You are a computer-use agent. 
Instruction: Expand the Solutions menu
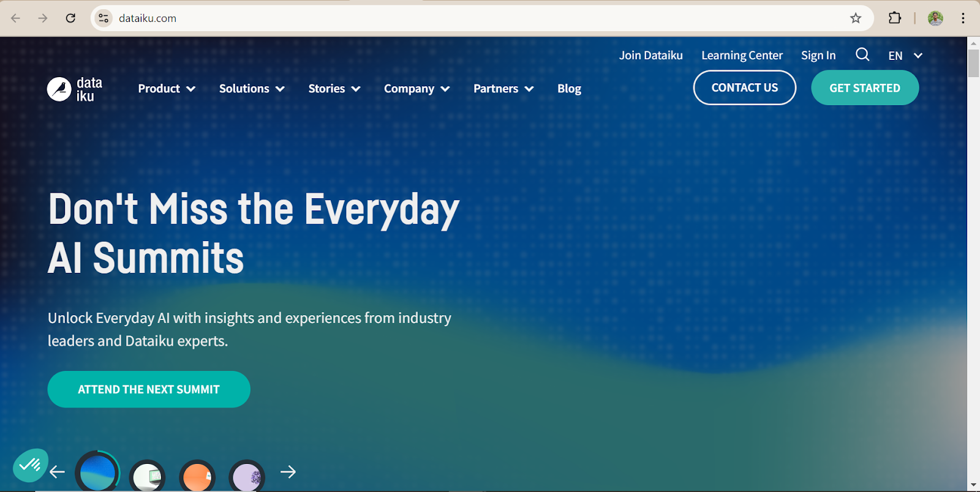[252, 89]
